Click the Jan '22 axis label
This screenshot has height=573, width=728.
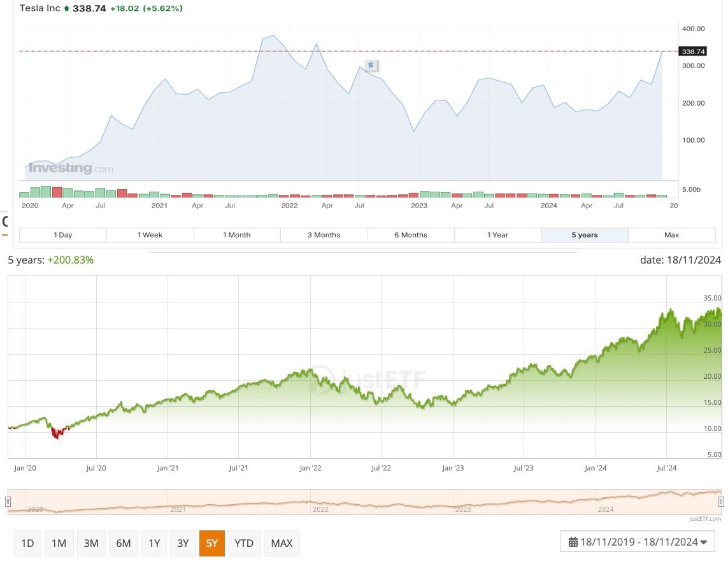[x=311, y=468]
